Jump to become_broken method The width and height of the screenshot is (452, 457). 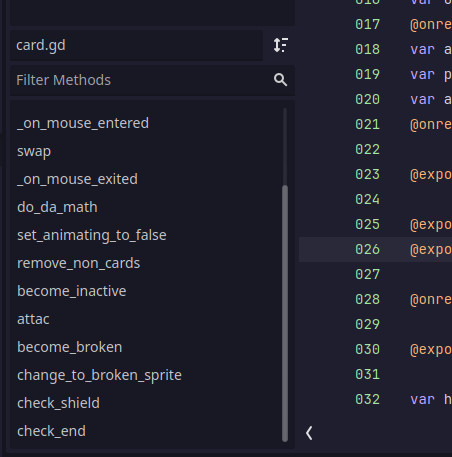pyautogui.click(x=69, y=347)
